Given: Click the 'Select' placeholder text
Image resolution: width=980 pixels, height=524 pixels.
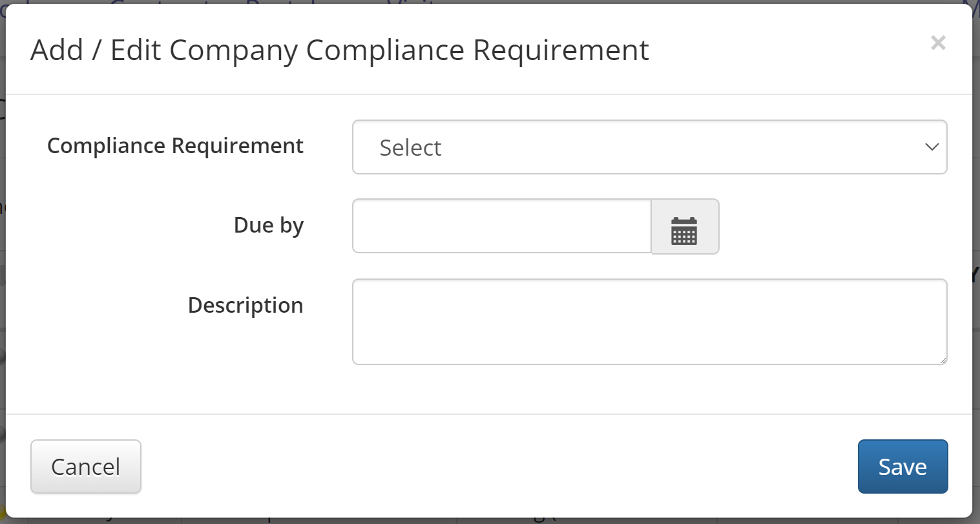Looking at the screenshot, I should [410, 148].
